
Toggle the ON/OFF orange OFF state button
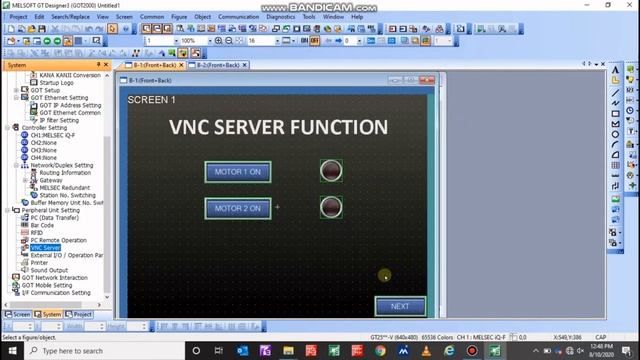[x=315, y=41]
